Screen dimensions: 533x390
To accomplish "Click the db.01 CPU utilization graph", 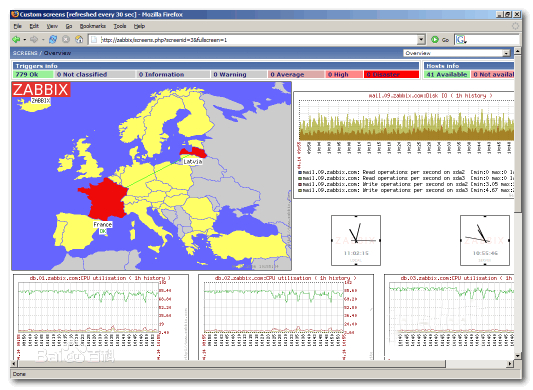I will pos(101,317).
